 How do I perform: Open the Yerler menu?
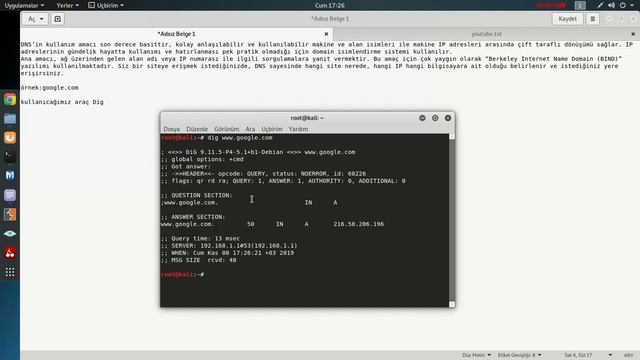67,5
